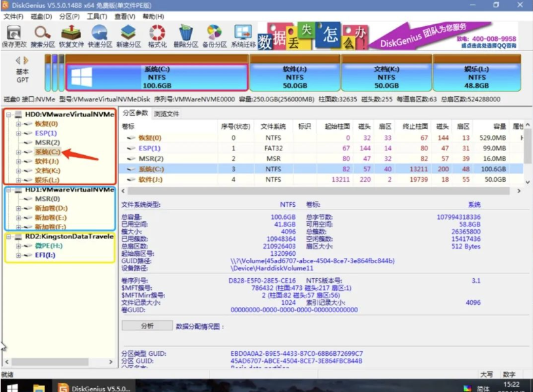This screenshot has height=392, width=533.
Task: Open the 分区(P) menu
Action: (69, 16)
